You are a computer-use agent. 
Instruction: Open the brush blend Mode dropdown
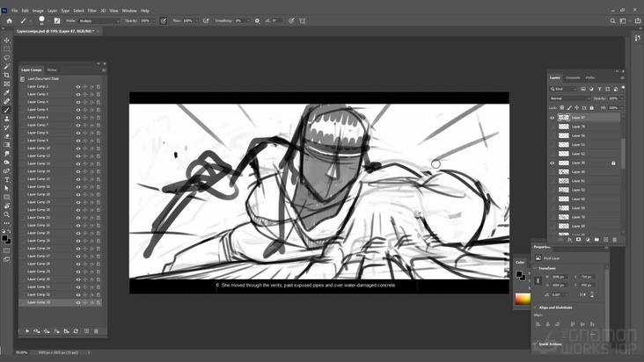[99, 20]
